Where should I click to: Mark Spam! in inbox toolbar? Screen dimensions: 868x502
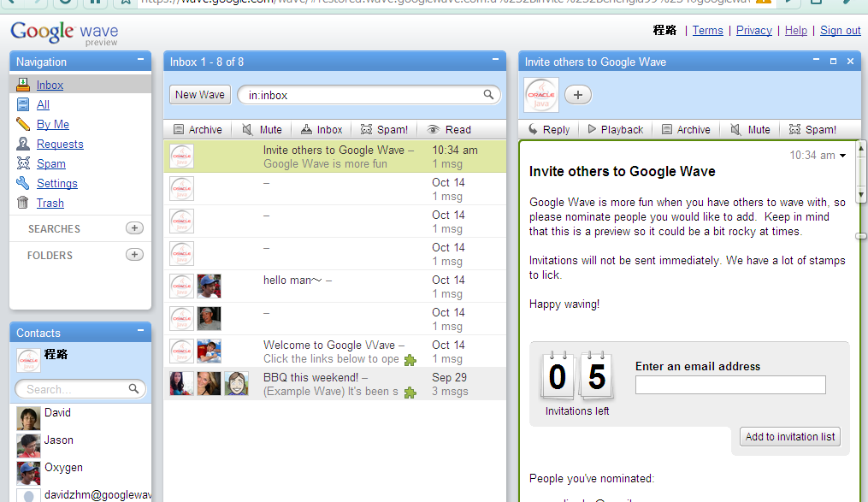tap(384, 129)
